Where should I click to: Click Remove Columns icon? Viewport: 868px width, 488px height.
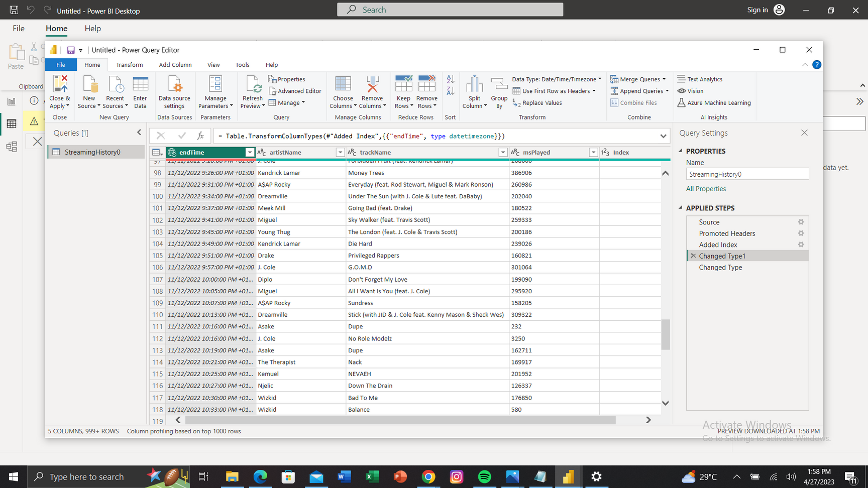coord(372,84)
